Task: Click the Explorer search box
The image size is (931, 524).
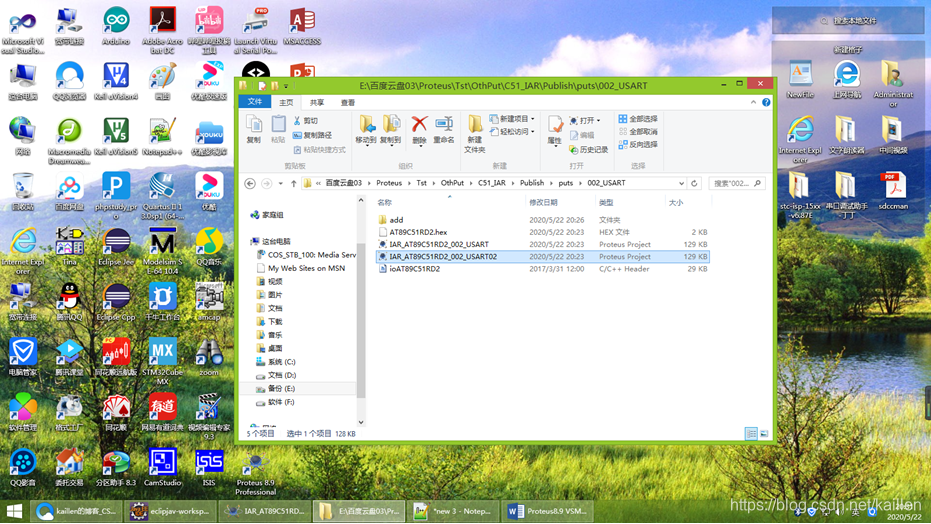Action: point(737,183)
